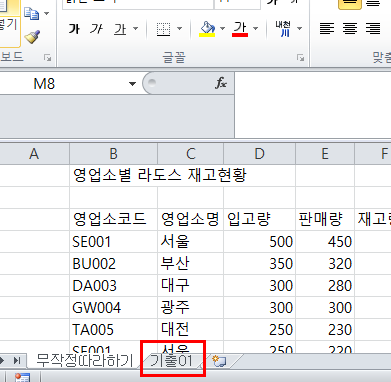
Task: Click inside the formula bar
Action: [x=313, y=105]
